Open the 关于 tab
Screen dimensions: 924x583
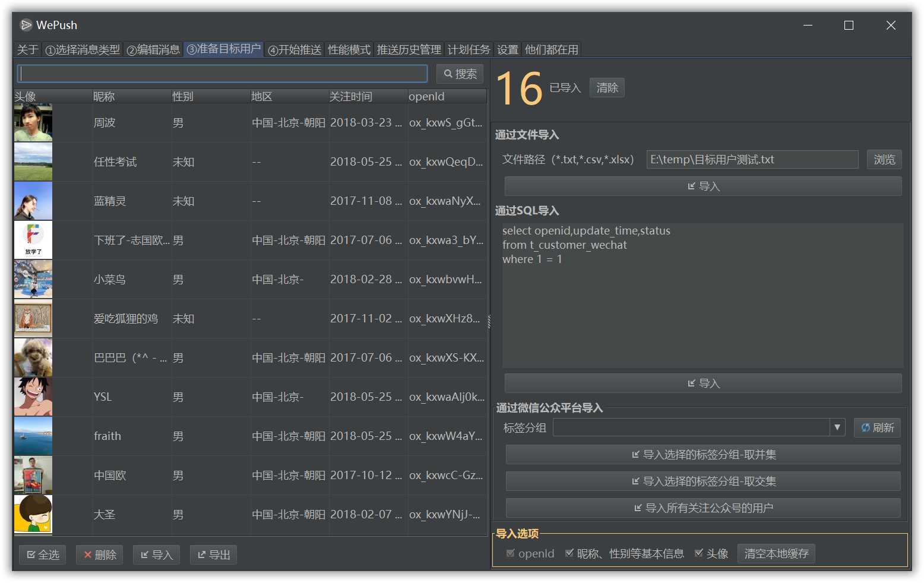[x=27, y=50]
